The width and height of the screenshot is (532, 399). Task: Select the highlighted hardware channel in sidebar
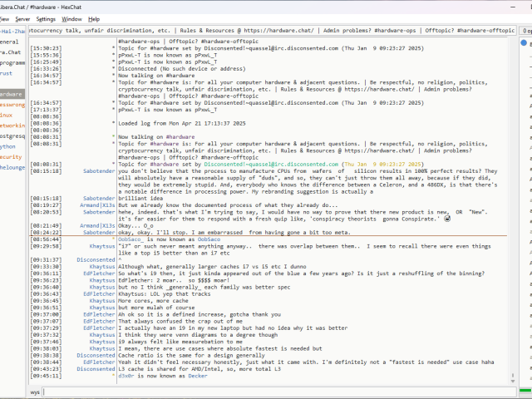point(12,94)
